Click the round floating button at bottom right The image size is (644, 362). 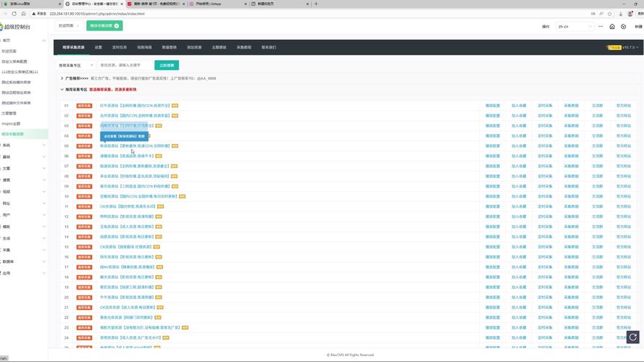click(633, 337)
